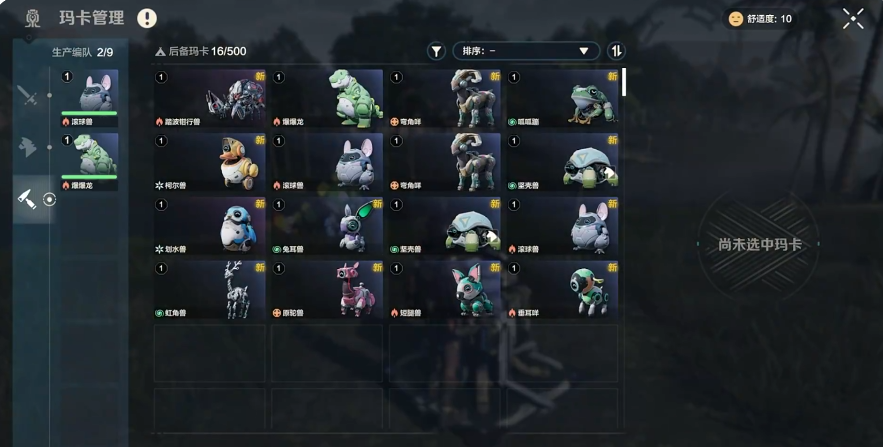The image size is (883, 447).
Task: Click the 舒适度 comfort face icon
Action: [x=735, y=19]
